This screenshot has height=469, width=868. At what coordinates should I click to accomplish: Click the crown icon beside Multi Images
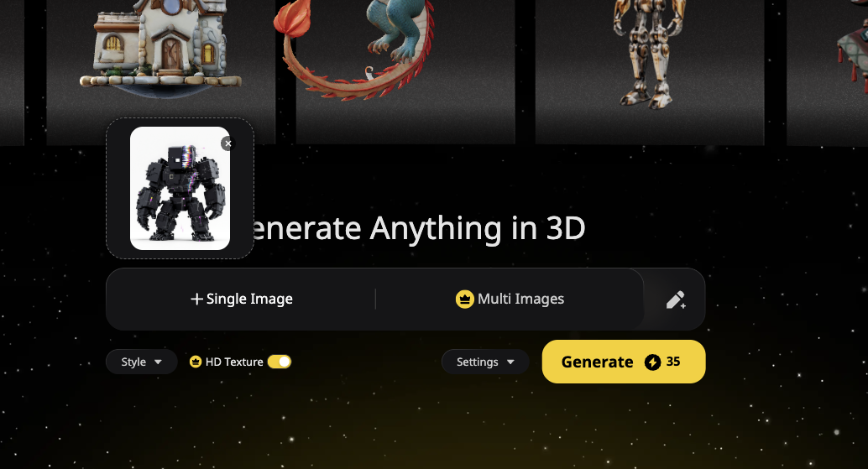click(x=464, y=300)
